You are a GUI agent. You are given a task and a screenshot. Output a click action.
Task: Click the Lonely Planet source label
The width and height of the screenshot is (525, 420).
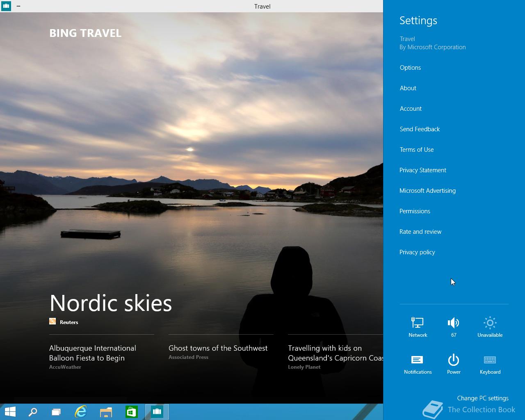click(304, 367)
